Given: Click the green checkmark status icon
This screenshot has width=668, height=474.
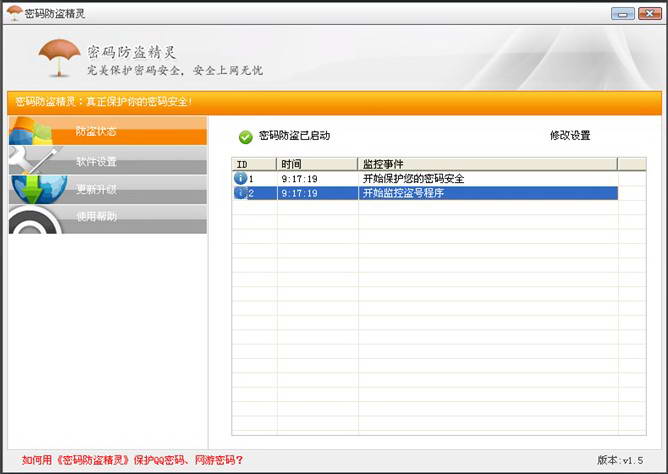Looking at the screenshot, I should 245,136.
